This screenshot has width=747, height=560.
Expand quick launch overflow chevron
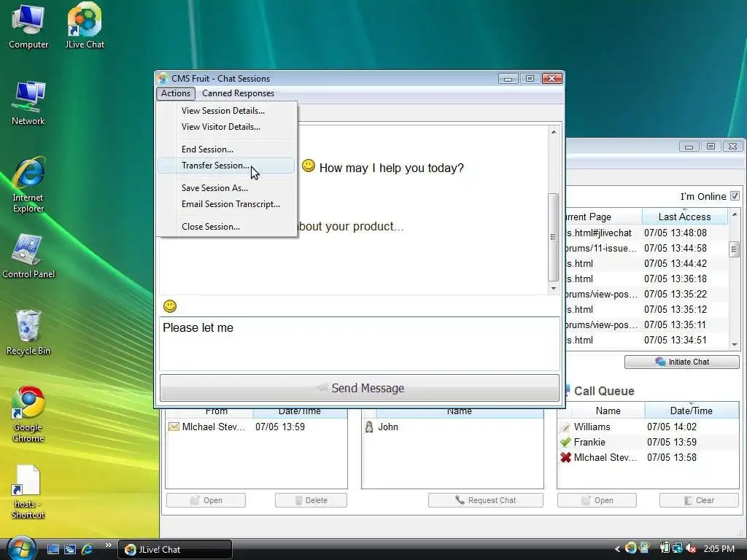(x=108, y=545)
